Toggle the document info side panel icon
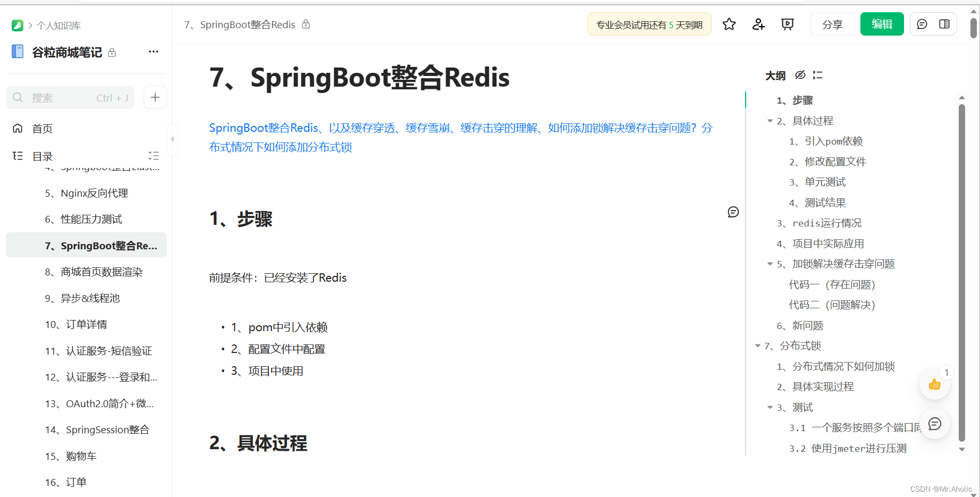This screenshot has width=980, height=497. (945, 23)
